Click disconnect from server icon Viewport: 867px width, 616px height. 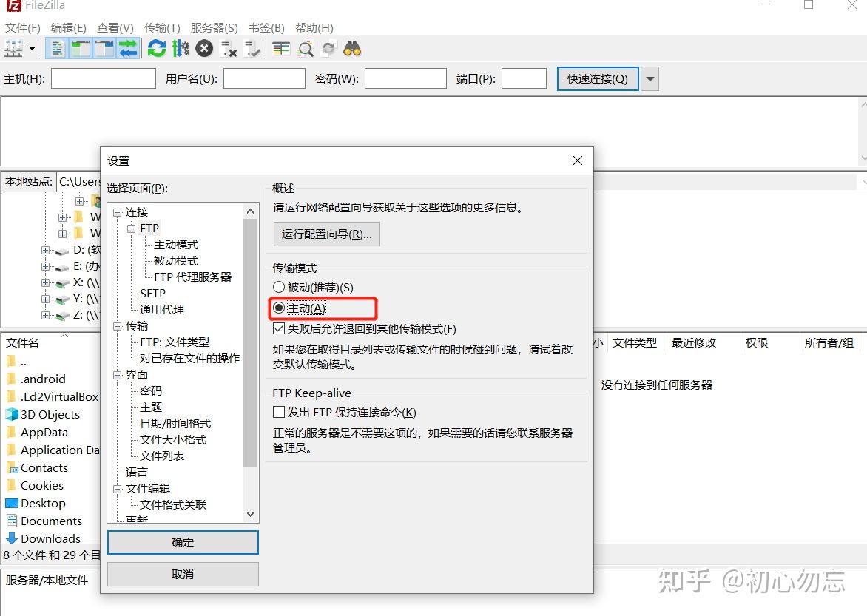point(229,49)
